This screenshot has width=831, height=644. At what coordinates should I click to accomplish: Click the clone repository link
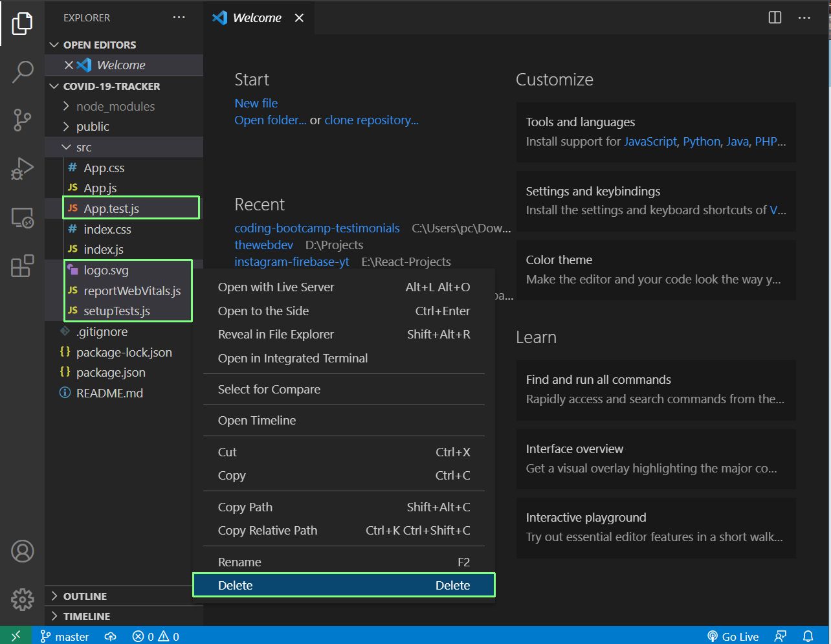point(371,120)
